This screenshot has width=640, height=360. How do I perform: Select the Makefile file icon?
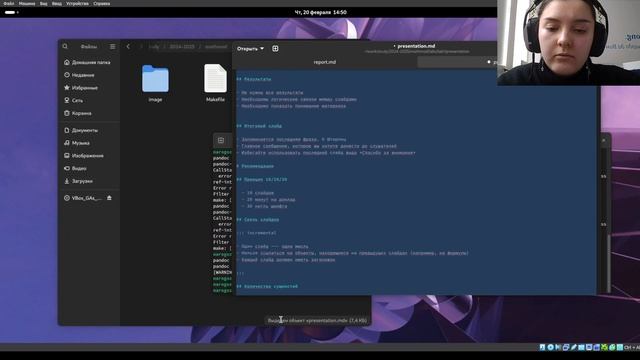click(215, 78)
